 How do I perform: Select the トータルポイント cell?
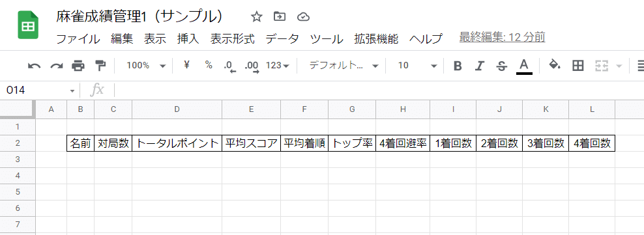177,143
